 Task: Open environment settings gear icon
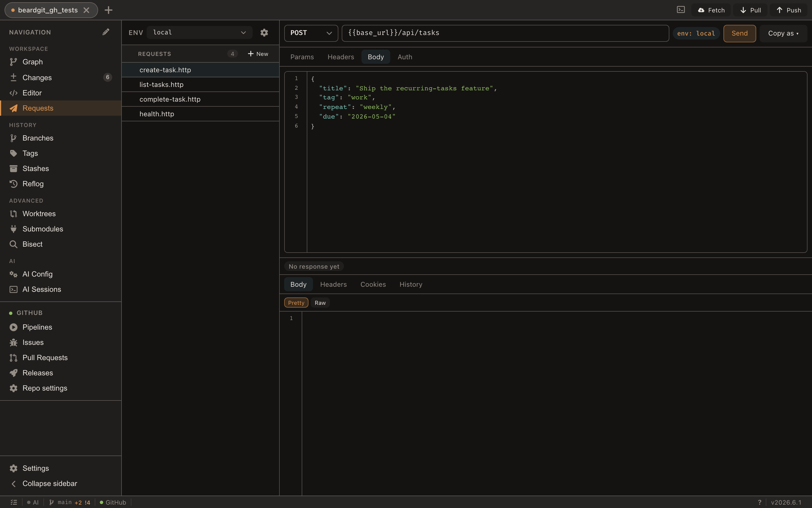264,32
